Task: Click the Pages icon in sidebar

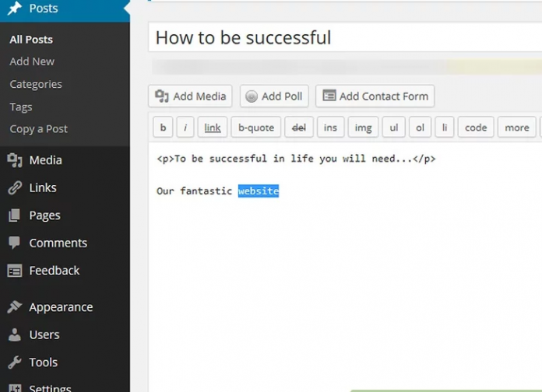Action: [x=15, y=215]
